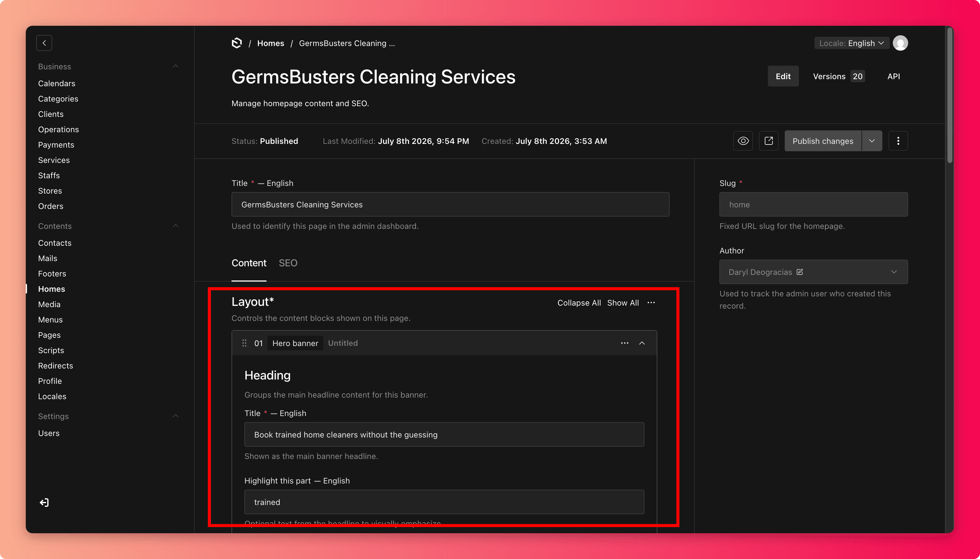Open Clients in the sidebar
980x559 pixels.
51,114
